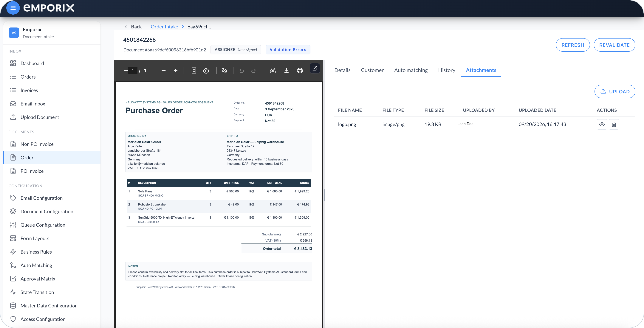This screenshot has height=328, width=644.
Task: Switch to the Details tab
Action: [342, 70]
